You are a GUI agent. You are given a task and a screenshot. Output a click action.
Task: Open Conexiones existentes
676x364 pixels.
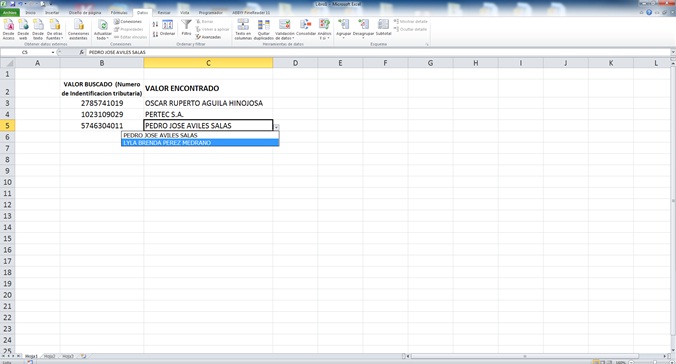click(x=78, y=29)
